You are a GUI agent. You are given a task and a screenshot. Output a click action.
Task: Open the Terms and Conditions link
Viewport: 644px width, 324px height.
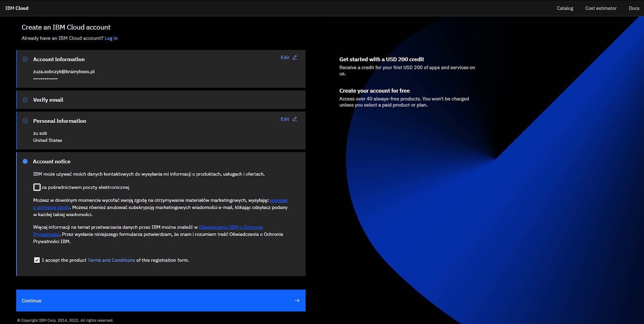pyautogui.click(x=111, y=260)
